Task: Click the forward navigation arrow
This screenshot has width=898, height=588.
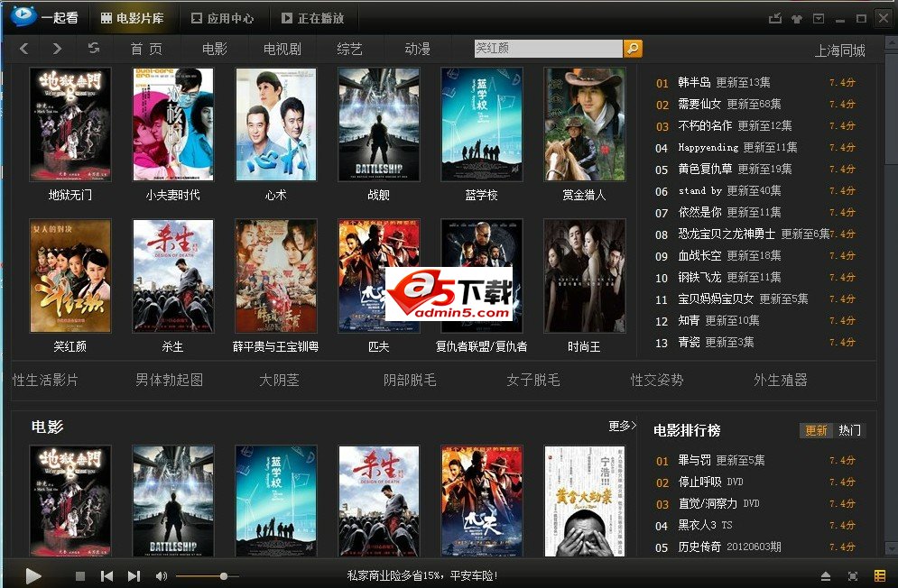Action: tap(56, 49)
